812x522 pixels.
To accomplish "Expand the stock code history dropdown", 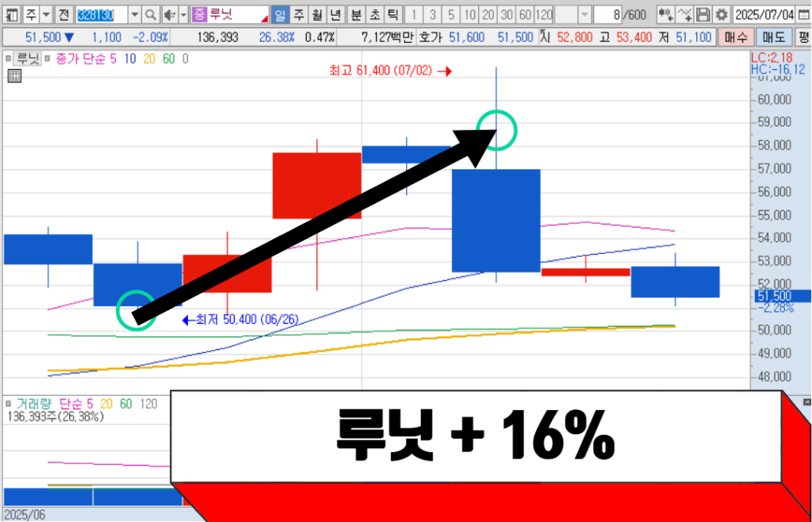I will tap(135, 14).
